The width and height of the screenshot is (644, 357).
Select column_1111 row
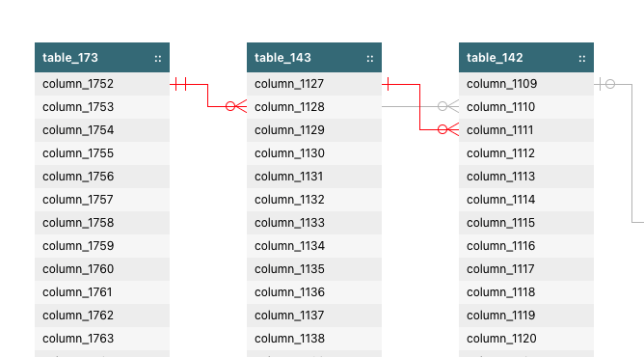pyautogui.click(x=526, y=130)
